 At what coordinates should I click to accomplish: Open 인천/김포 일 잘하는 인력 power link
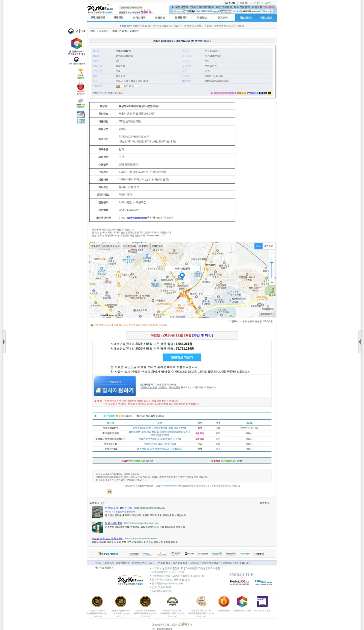[119, 508]
